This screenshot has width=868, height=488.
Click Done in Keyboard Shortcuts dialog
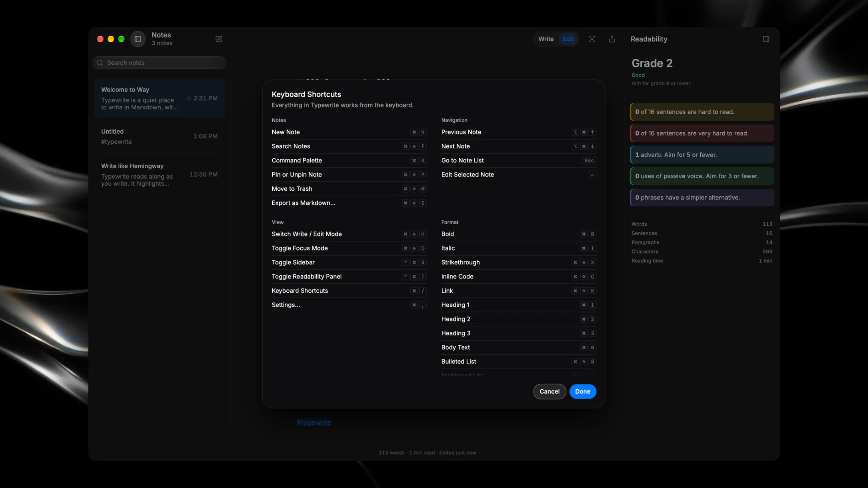click(583, 391)
